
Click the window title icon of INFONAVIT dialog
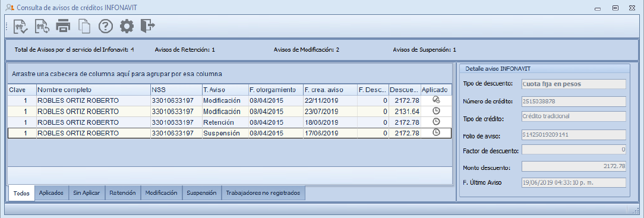pos(10,7)
